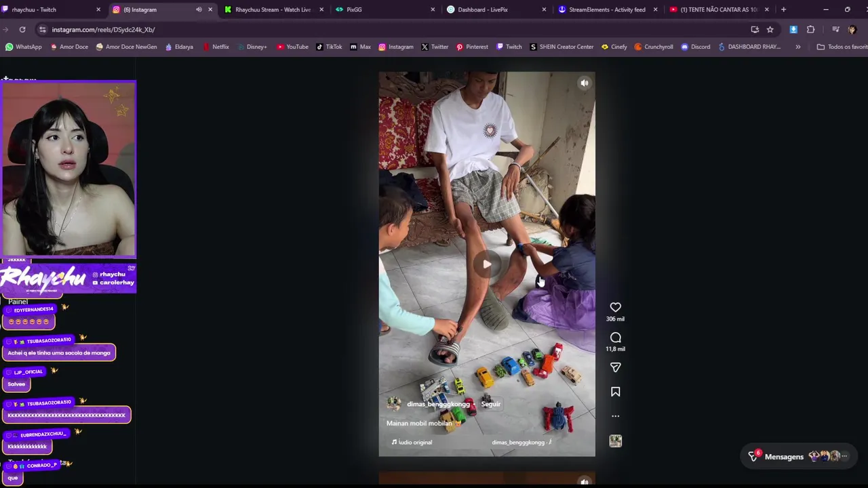Open the WhatsApp bookmark
This screenshot has width=868, height=488.
tap(24, 47)
